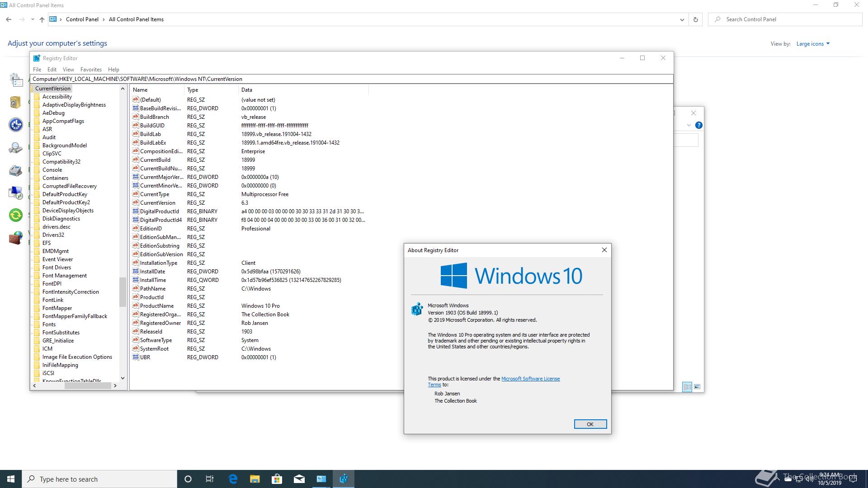Open the Help menu in Registry Editor

point(113,70)
